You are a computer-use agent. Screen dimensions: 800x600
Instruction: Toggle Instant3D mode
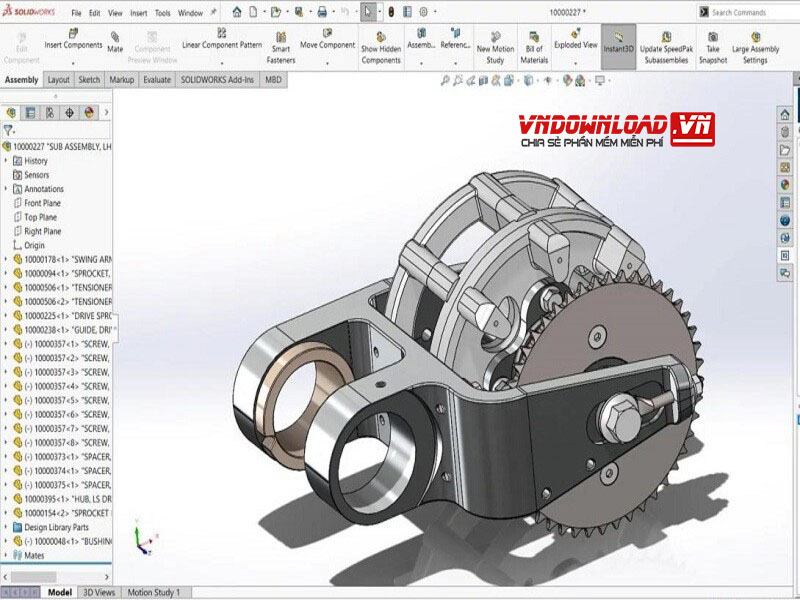[x=618, y=46]
